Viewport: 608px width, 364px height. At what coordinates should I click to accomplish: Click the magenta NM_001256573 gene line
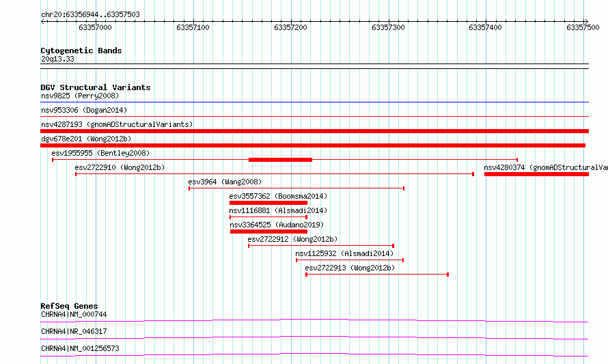(x=314, y=354)
